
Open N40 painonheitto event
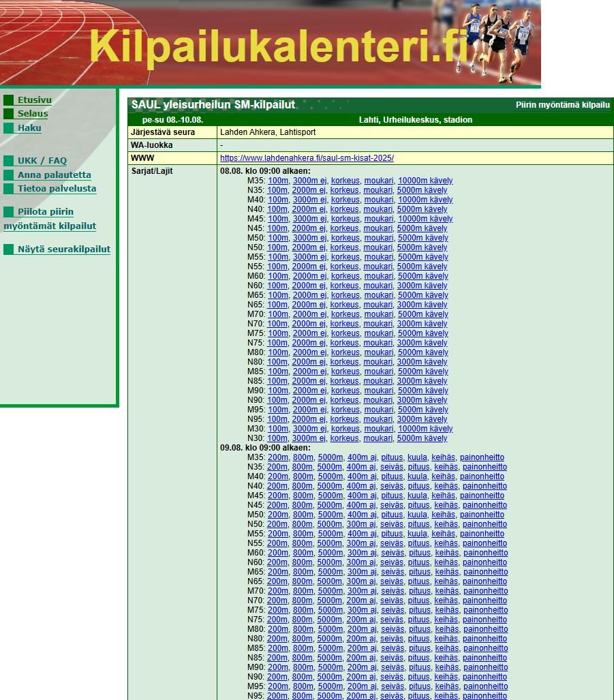pos(485,486)
